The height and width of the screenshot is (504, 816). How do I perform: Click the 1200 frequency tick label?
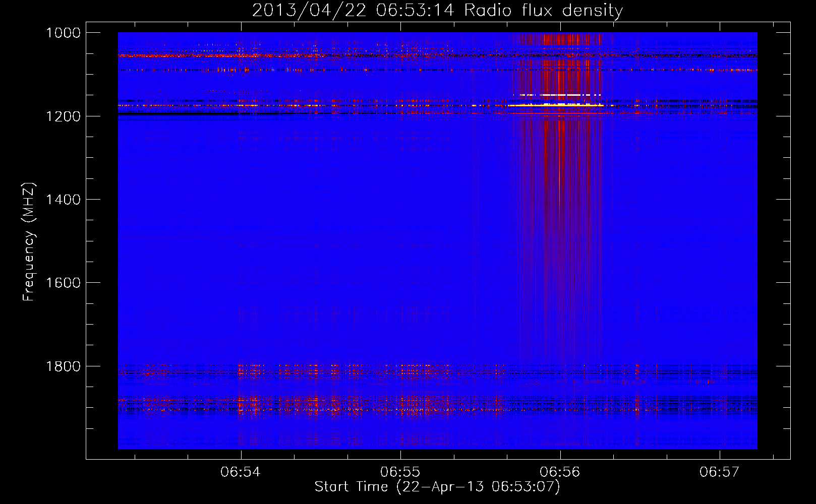[63, 116]
